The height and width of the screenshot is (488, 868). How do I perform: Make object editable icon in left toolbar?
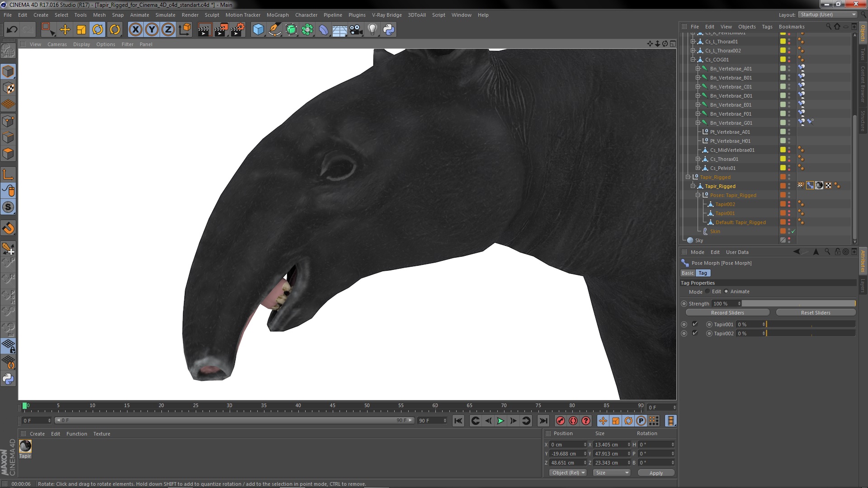(8, 51)
